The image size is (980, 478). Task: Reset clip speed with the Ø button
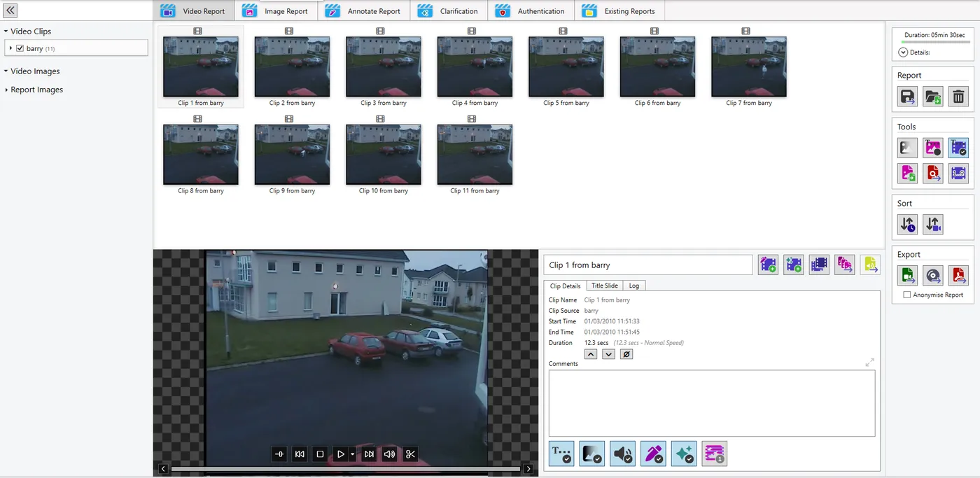click(626, 354)
